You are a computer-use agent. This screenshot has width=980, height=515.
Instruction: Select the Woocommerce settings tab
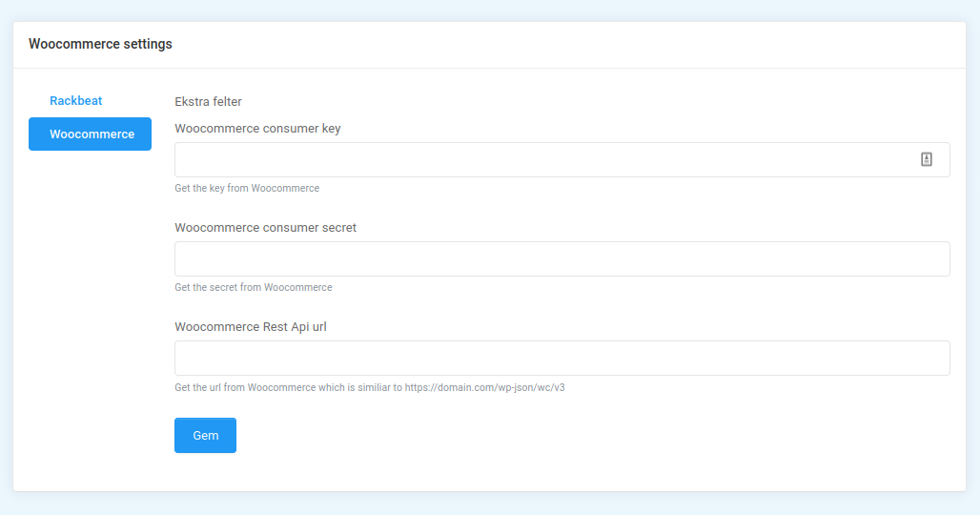click(90, 134)
